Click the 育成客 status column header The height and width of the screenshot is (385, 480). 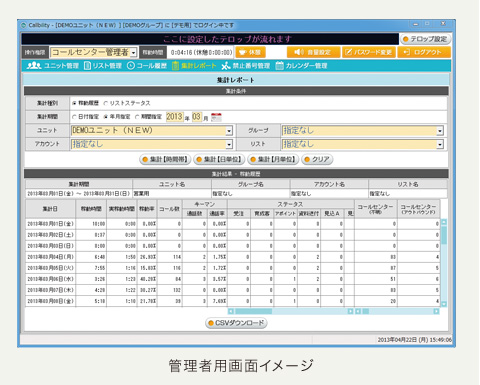[262, 214]
